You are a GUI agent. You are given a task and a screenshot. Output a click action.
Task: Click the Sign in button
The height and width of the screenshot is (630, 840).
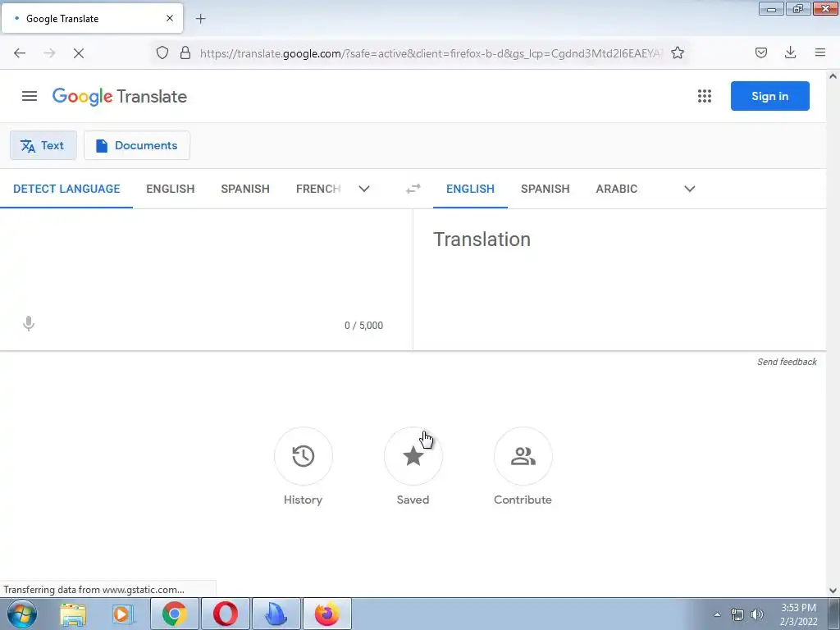click(x=769, y=96)
